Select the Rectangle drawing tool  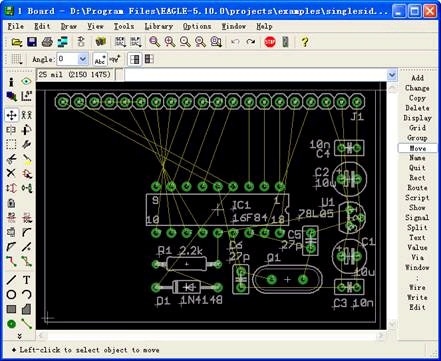(11, 309)
